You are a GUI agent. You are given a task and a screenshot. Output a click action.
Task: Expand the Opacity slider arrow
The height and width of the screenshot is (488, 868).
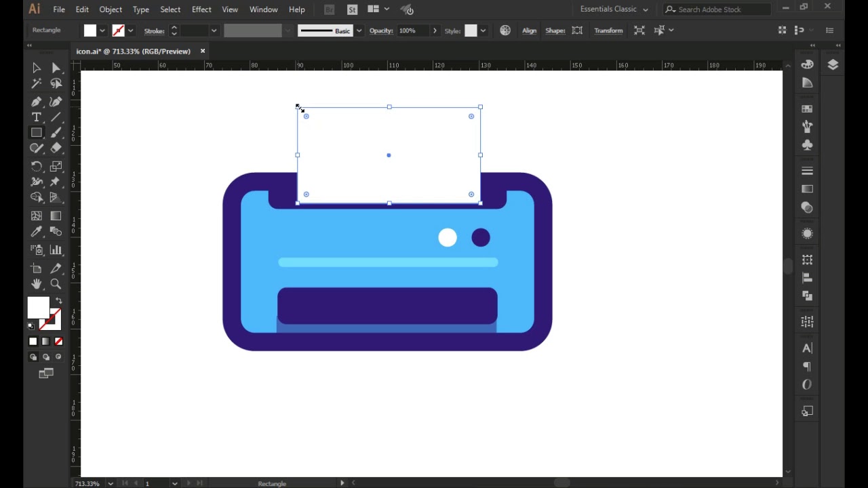click(435, 30)
